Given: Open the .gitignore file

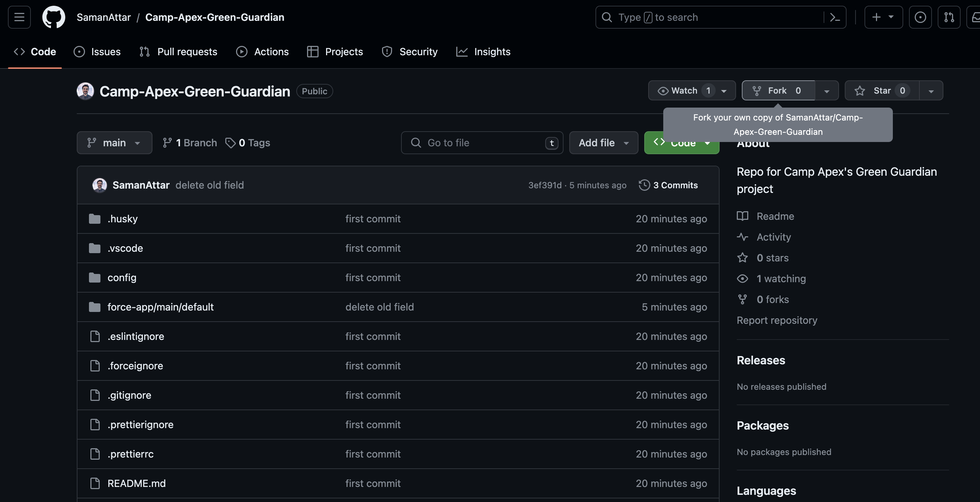Looking at the screenshot, I should click(x=129, y=395).
